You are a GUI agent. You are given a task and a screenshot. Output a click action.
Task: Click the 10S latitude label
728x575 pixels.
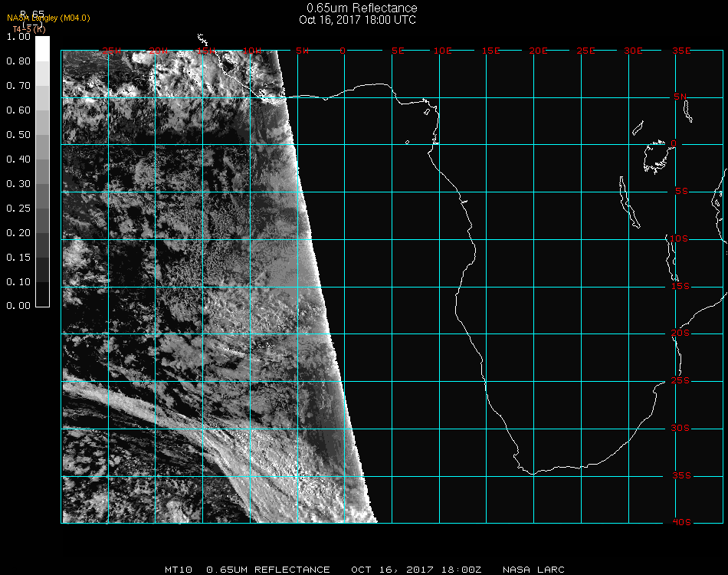[679, 238]
